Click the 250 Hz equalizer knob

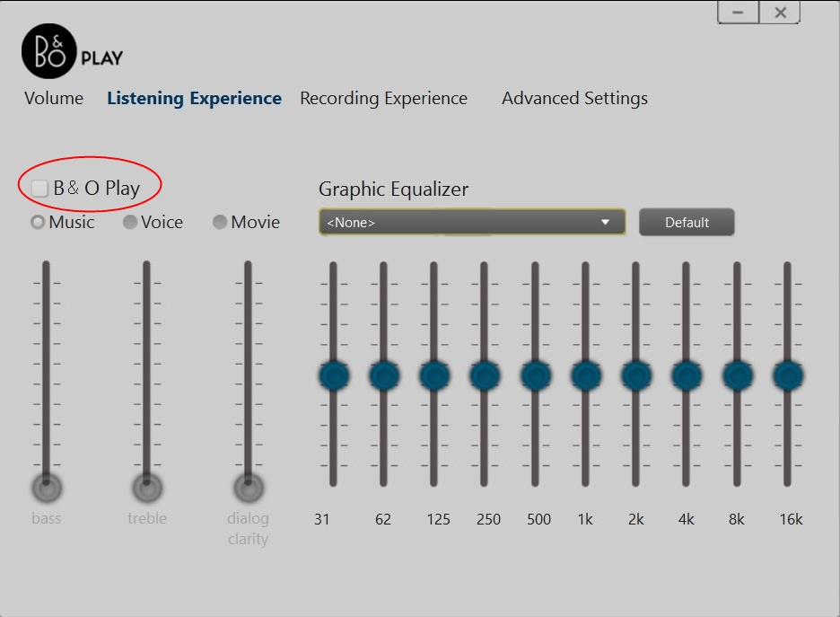(485, 375)
